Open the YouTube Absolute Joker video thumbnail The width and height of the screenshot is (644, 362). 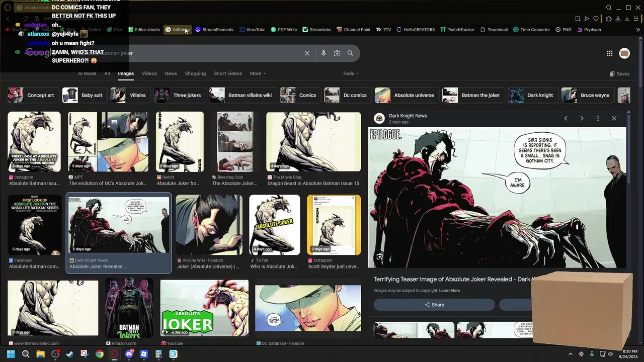pos(204,308)
